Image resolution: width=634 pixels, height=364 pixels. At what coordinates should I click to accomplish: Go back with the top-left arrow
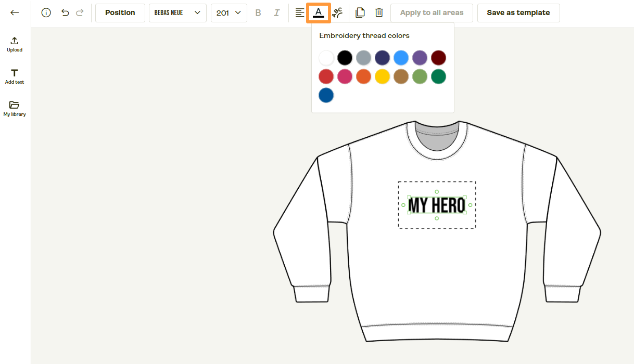(14, 12)
